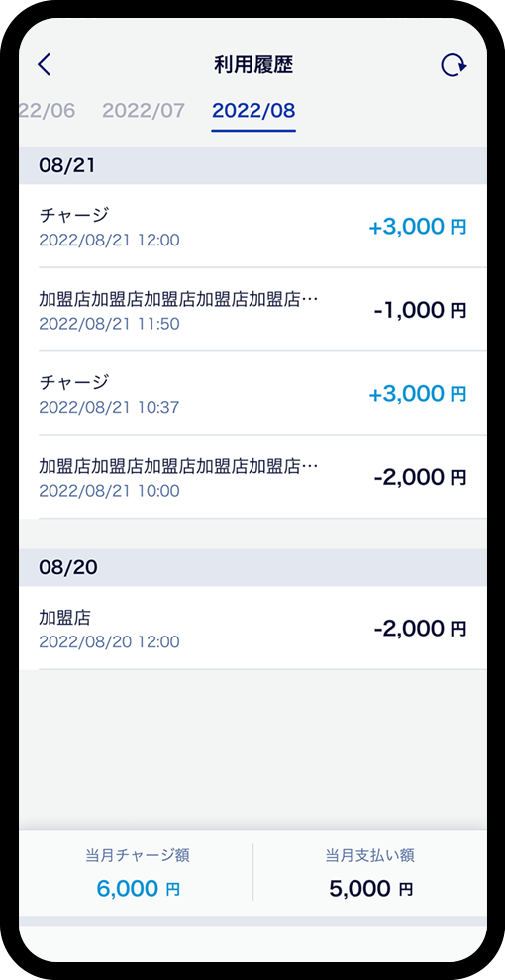
Task: Open the 08/20 merchant payment entry
Action: point(252,629)
